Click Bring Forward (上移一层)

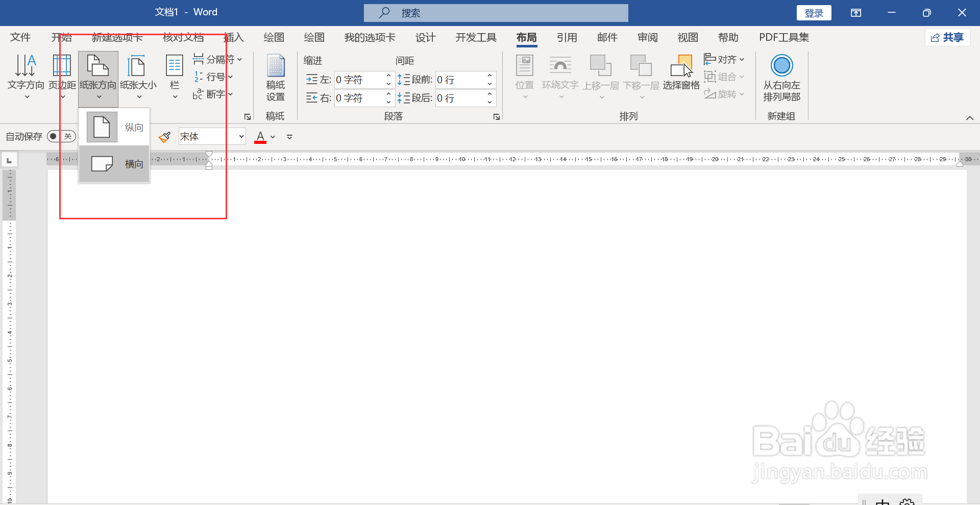(601, 77)
